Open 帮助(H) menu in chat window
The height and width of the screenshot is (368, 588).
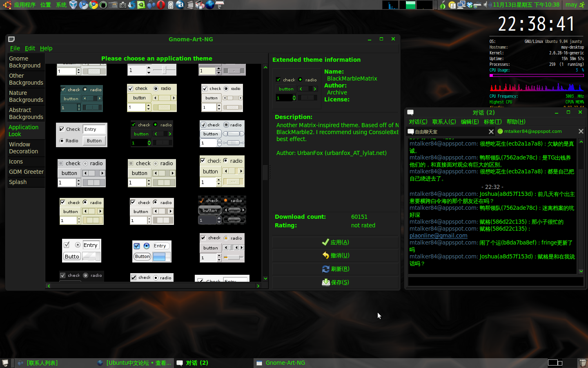coord(516,122)
